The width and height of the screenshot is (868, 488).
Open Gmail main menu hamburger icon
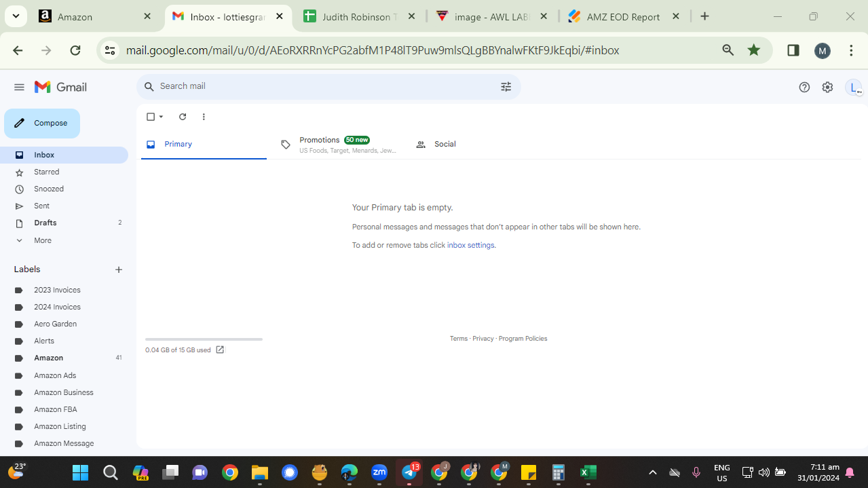click(19, 87)
